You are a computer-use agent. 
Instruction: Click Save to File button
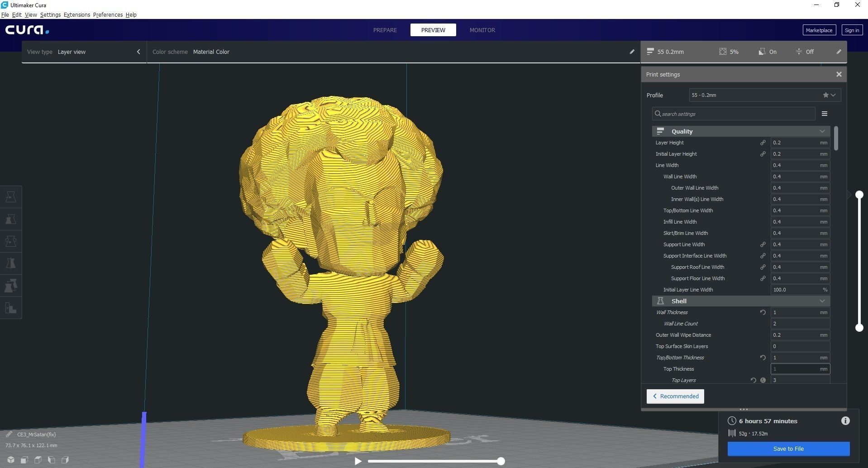click(x=788, y=449)
